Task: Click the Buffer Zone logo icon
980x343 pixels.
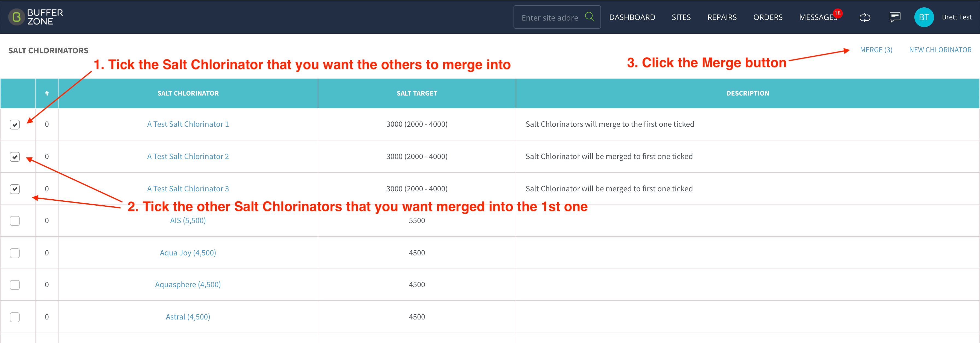Action: 16,17
